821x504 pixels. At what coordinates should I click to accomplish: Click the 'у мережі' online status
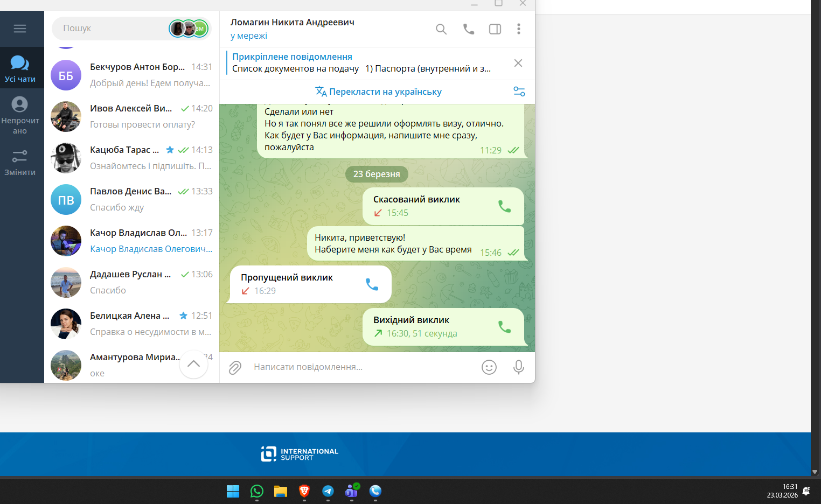[249, 36]
